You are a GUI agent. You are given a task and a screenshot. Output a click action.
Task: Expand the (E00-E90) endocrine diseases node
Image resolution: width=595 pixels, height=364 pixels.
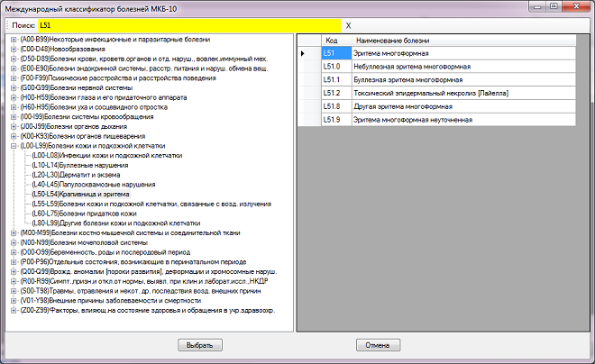[14, 68]
